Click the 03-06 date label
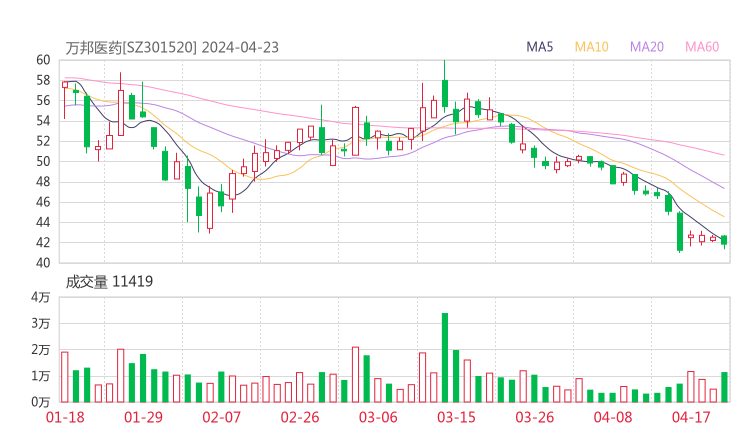This screenshot has height=440, width=740. pyautogui.click(x=378, y=417)
